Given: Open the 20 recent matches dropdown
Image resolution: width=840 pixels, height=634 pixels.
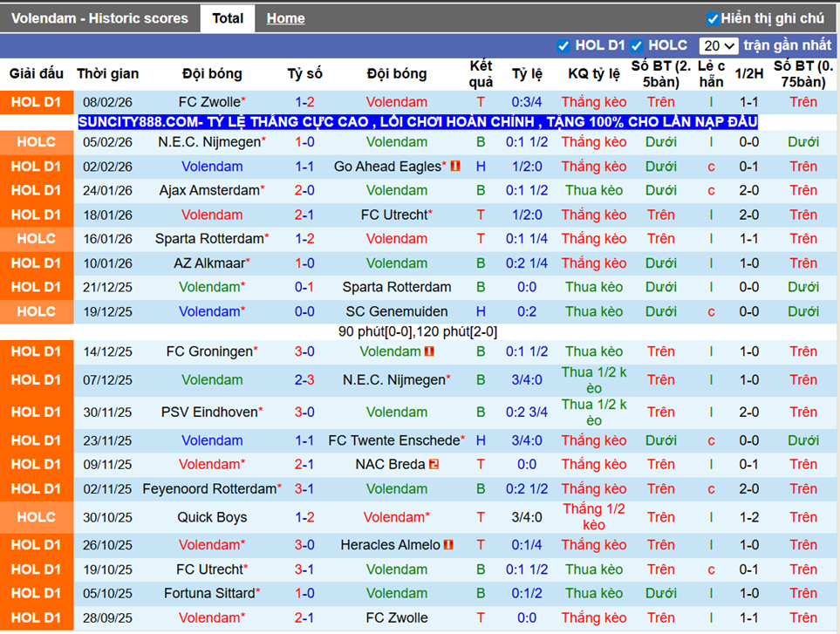Looking at the screenshot, I should point(719,46).
